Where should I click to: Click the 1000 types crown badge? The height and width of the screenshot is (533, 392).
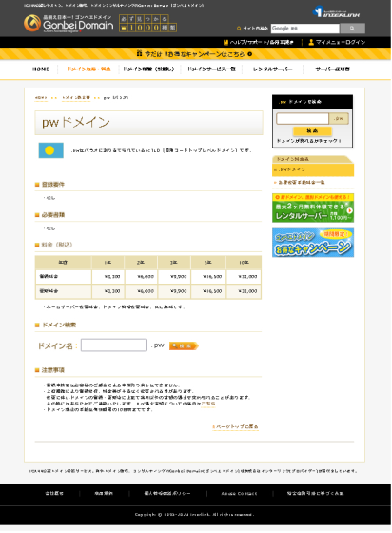click(148, 24)
